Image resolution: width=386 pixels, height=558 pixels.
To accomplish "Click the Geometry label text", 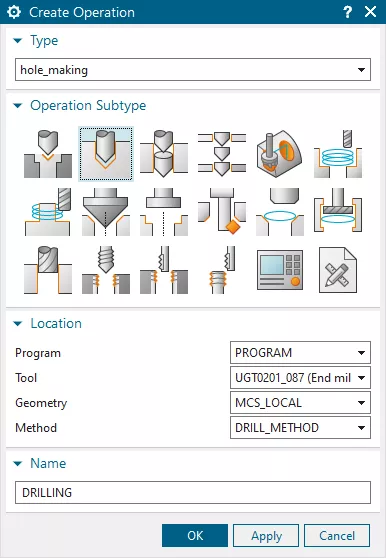I will [x=41, y=403].
